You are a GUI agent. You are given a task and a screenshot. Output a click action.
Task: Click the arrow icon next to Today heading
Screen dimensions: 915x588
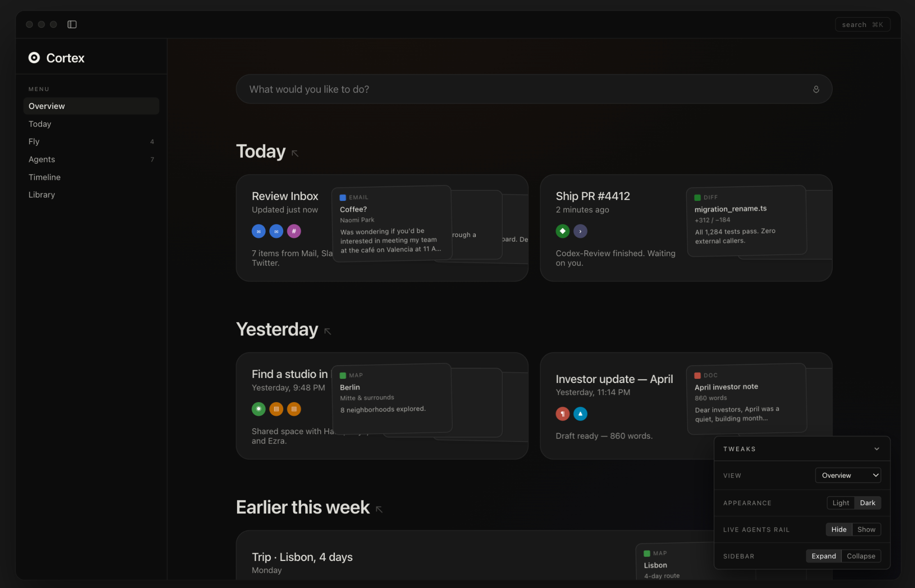[295, 153]
